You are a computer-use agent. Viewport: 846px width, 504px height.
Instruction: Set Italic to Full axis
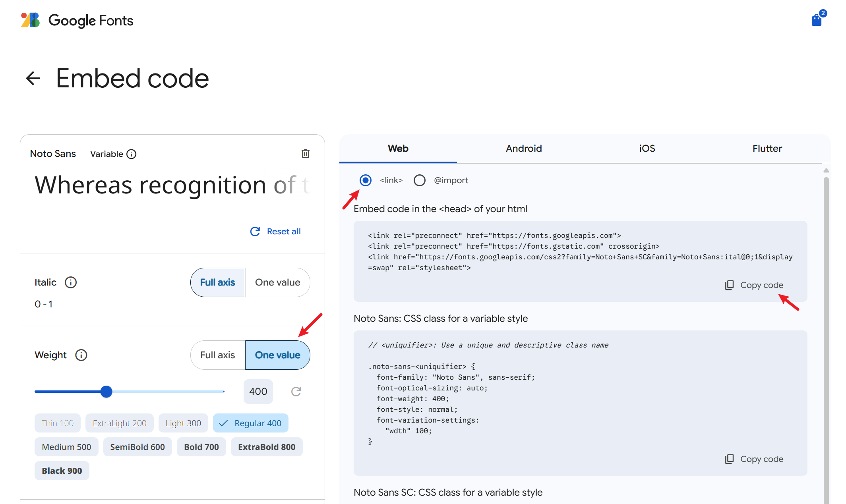pos(218,282)
